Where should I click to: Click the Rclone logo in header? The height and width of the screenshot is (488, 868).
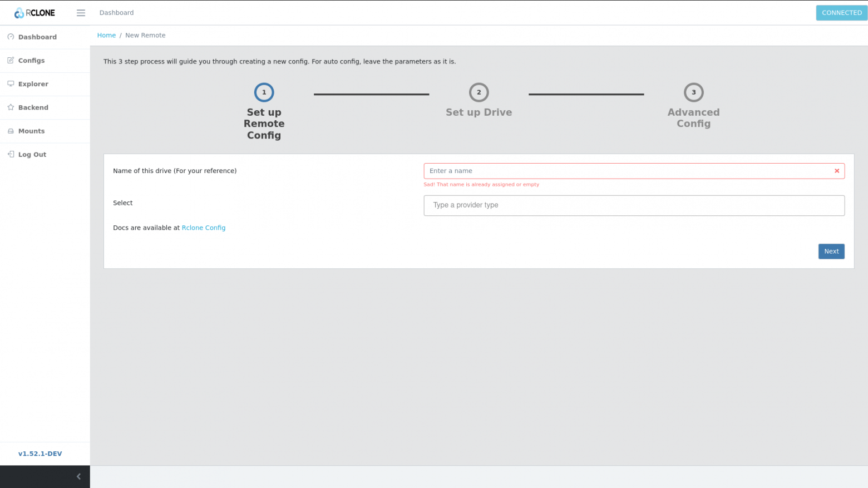[x=34, y=13]
